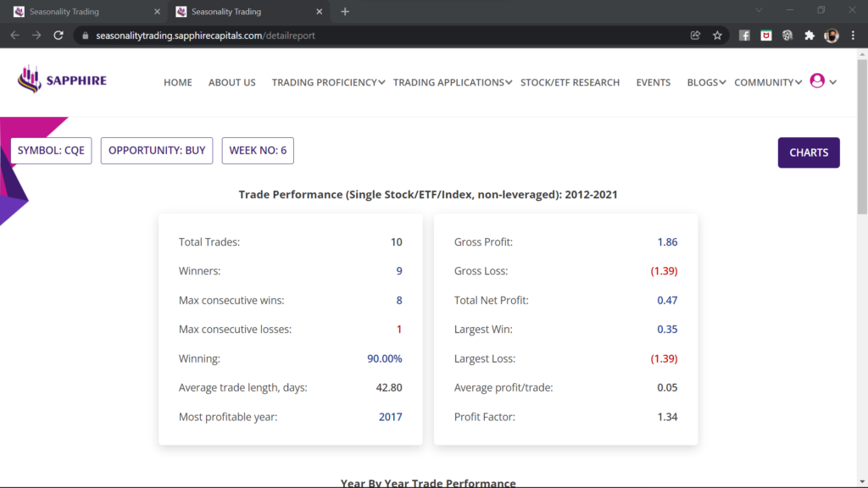Open the Extensions puzzle piece menu
The image size is (868, 488).
pyautogui.click(x=809, y=36)
